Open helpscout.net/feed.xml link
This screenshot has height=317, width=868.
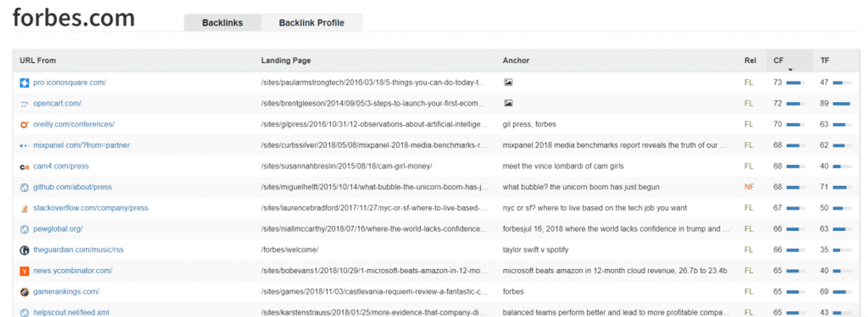pyautogui.click(x=72, y=313)
